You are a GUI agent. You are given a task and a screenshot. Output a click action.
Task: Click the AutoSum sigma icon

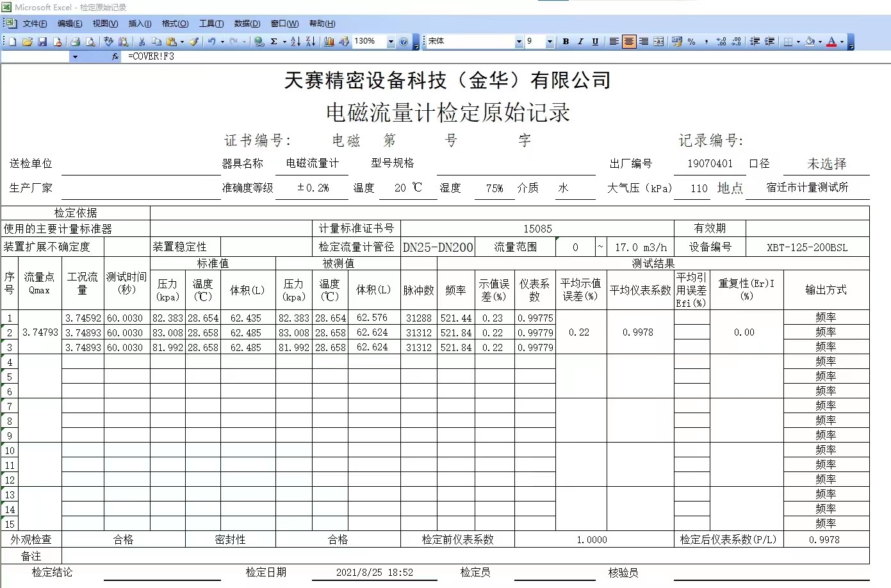(274, 42)
